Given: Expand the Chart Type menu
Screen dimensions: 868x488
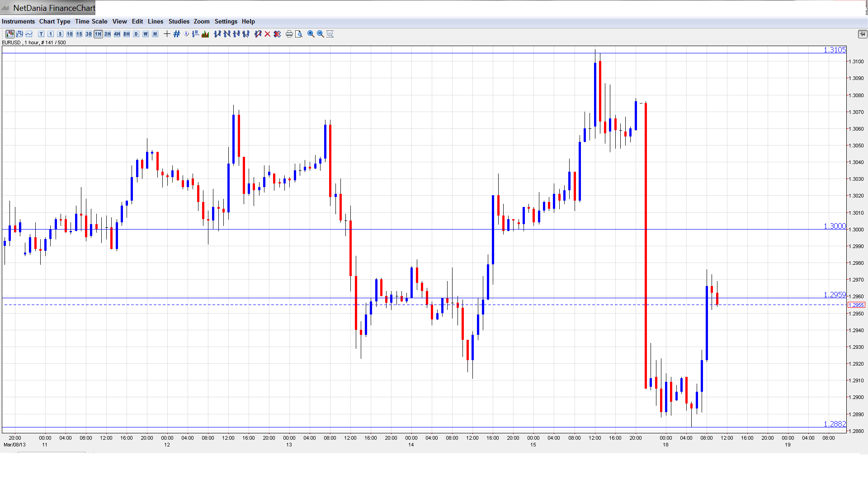Looking at the screenshot, I should tap(55, 21).
